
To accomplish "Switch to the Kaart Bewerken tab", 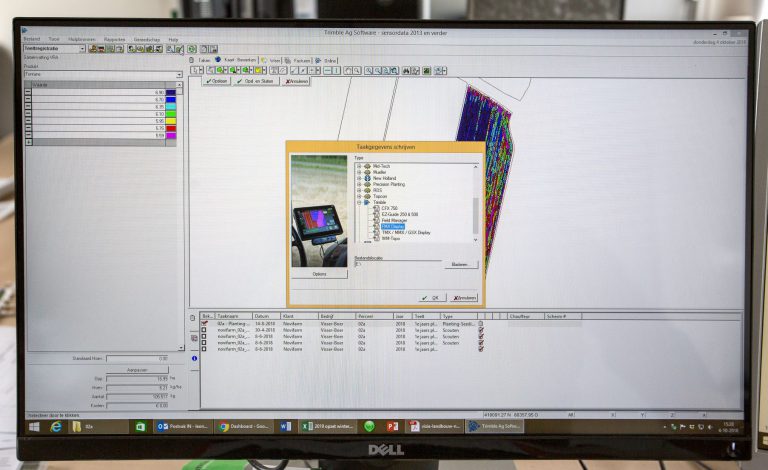I will point(237,60).
